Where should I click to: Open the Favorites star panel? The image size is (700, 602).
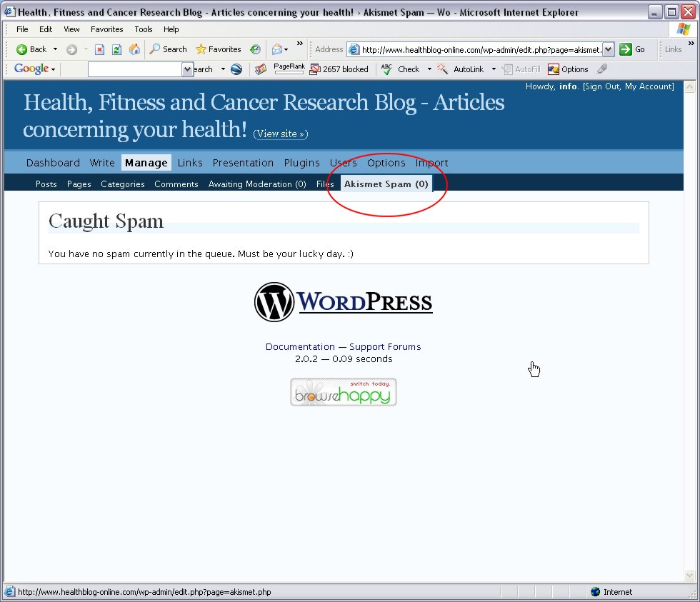(219, 49)
